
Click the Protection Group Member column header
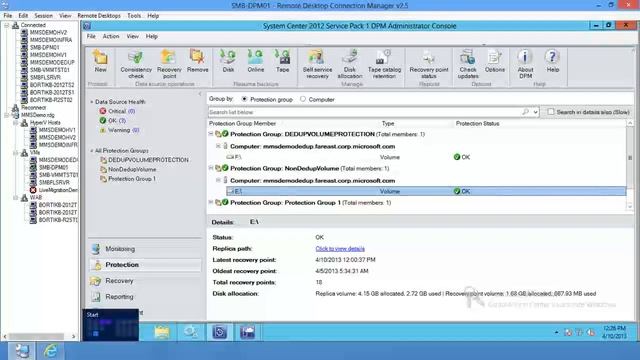tap(242, 123)
